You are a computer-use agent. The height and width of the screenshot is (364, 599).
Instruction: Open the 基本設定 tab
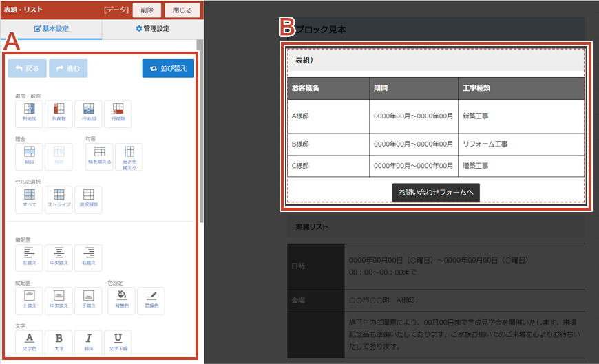[x=51, y=29]
